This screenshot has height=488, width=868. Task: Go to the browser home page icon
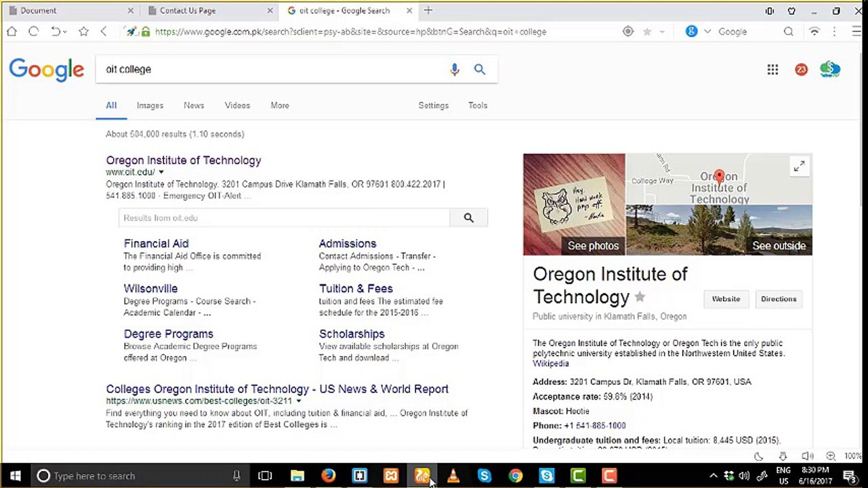point(12,31)
